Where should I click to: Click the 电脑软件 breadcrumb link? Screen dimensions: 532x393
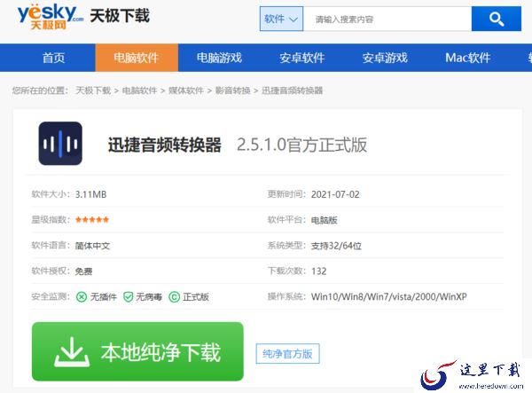point(139,90)
